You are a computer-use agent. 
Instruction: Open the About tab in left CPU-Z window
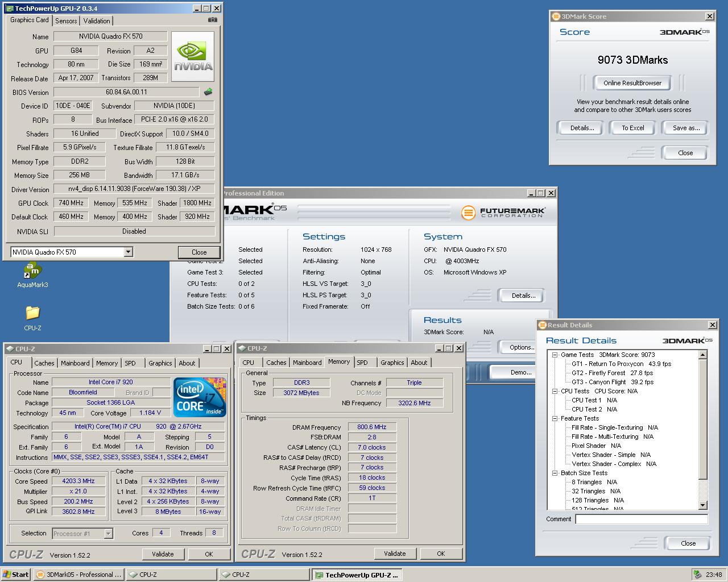pyautogui.click(x=187, y=363)
